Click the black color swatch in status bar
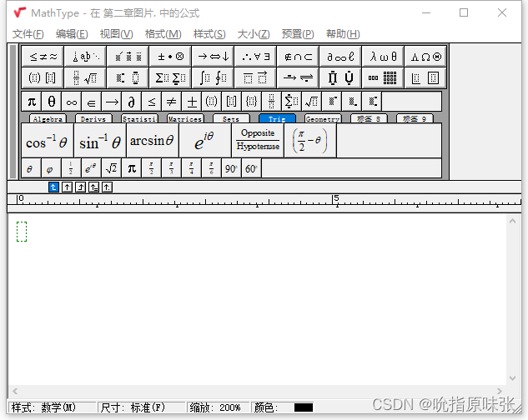The image size is (528, 420). pos(304,407)
